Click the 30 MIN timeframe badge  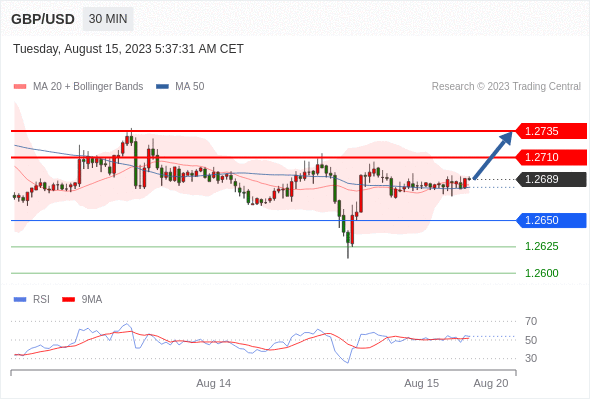[x=108, y=19]
